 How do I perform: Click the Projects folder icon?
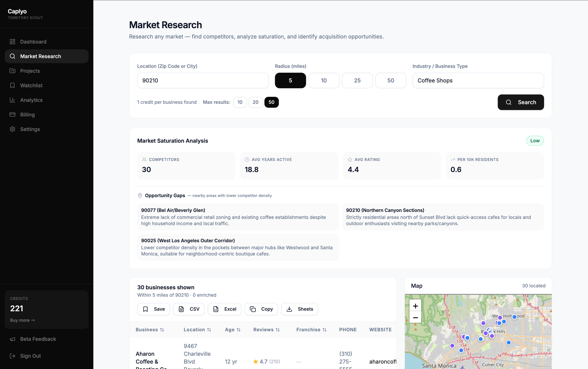[x=12, y=71]
